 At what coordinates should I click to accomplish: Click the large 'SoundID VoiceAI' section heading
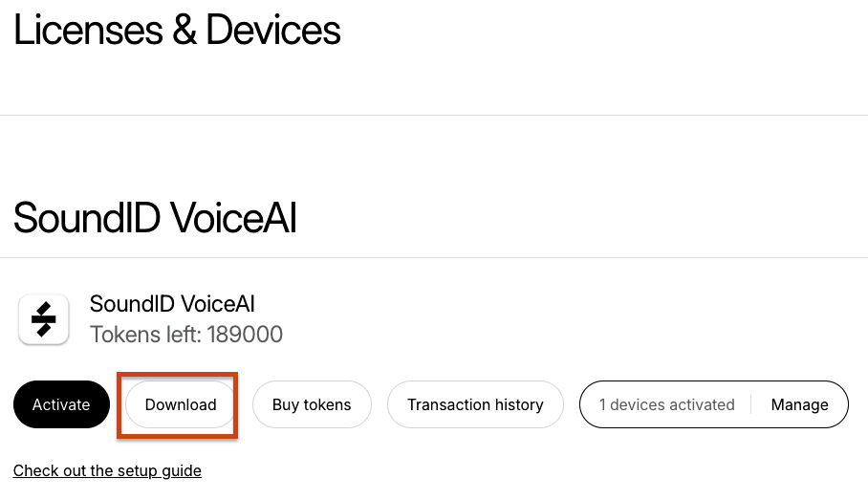point(155,218)
